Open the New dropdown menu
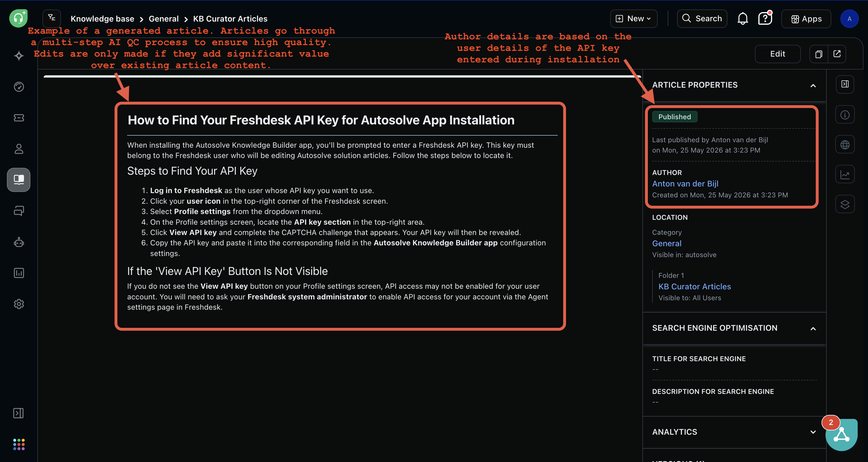Screen dimensions: 868x462 633,19
